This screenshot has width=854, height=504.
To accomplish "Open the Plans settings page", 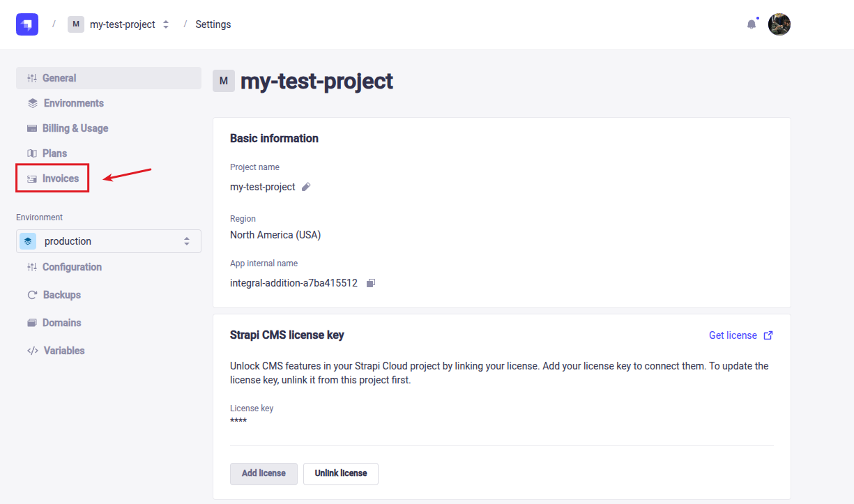I will click(54, 153).
